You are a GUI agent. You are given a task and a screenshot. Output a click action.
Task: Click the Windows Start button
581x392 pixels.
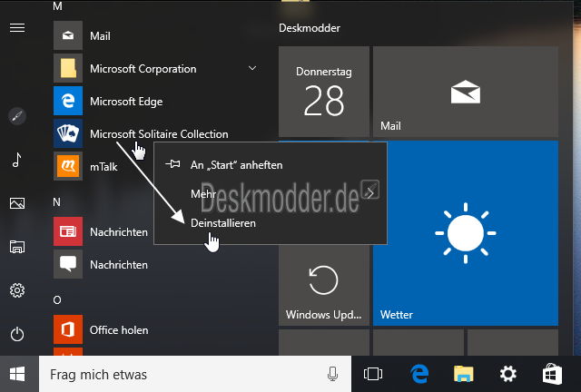[x=17, y=374]
